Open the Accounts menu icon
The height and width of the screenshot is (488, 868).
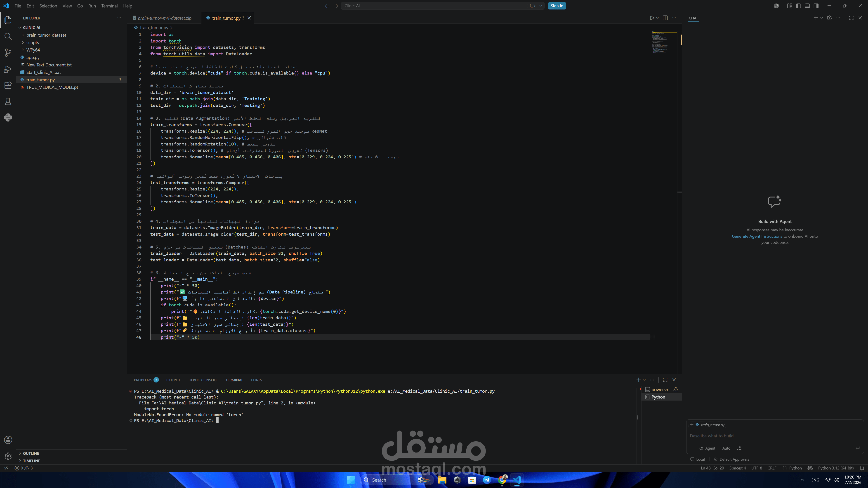pos(8,440)
